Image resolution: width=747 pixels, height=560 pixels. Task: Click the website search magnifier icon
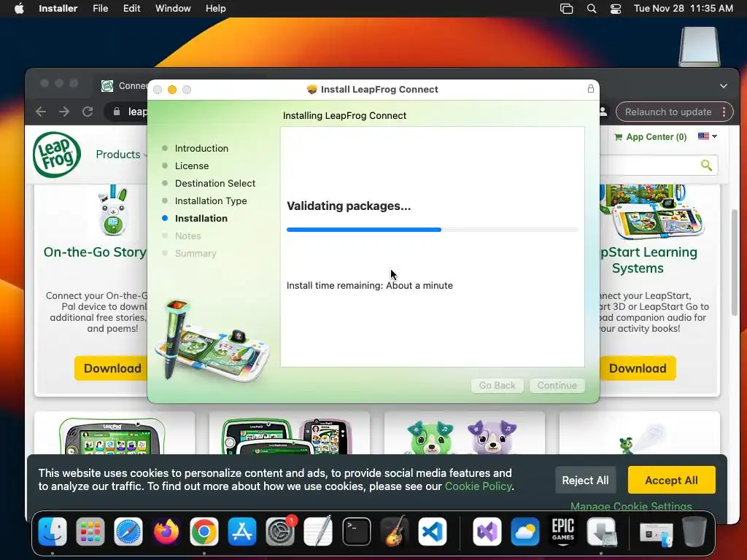[706, 166]
